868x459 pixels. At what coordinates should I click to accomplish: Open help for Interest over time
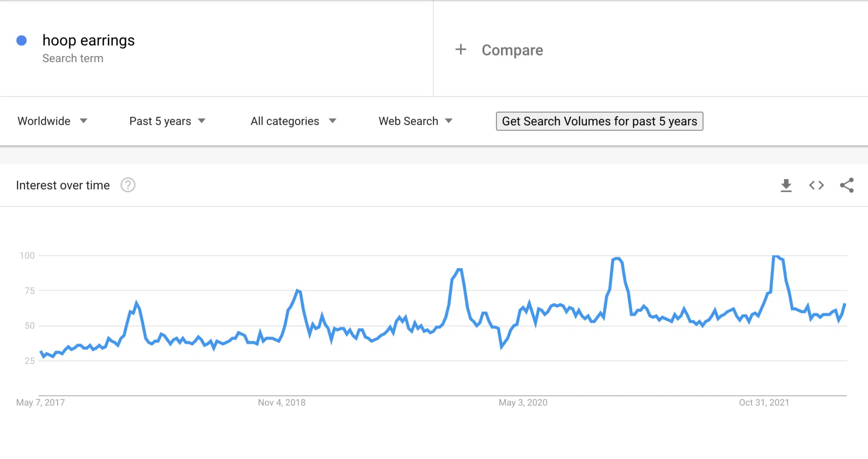tap(128, 185)
